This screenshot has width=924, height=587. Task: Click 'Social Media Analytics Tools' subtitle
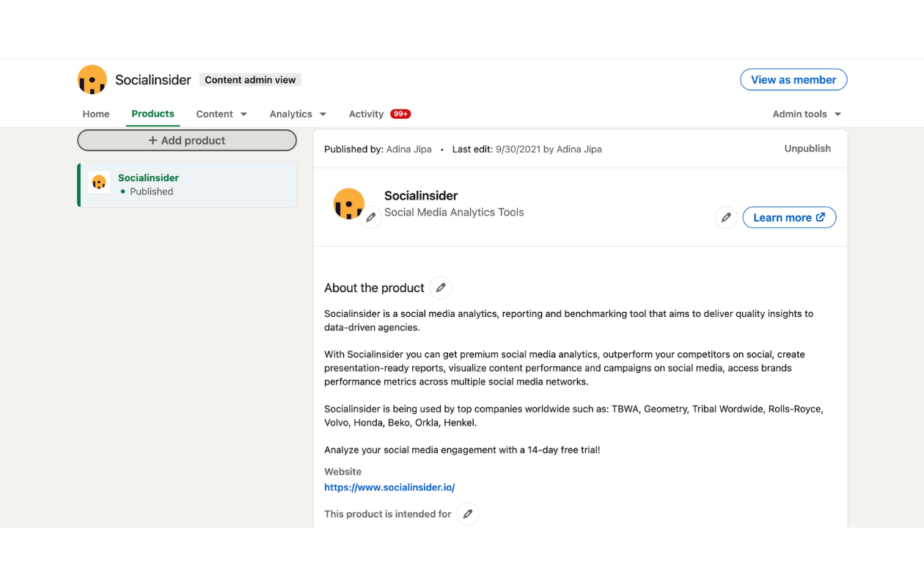tap(454, 212)
